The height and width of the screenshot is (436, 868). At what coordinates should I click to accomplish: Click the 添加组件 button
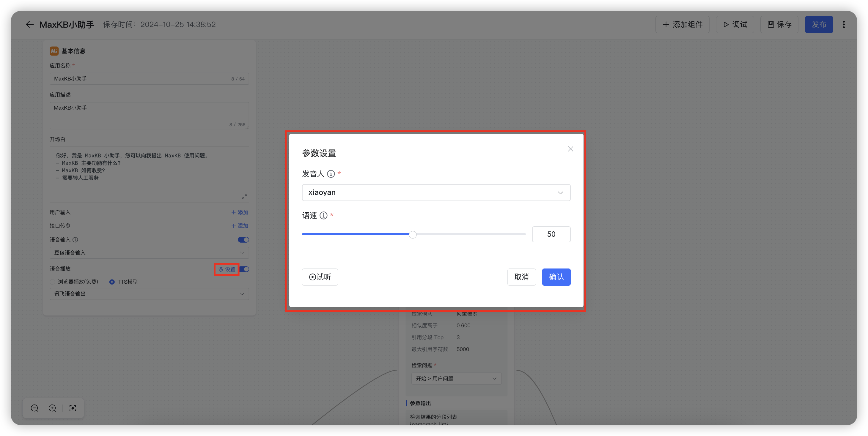tap(682, 25)
